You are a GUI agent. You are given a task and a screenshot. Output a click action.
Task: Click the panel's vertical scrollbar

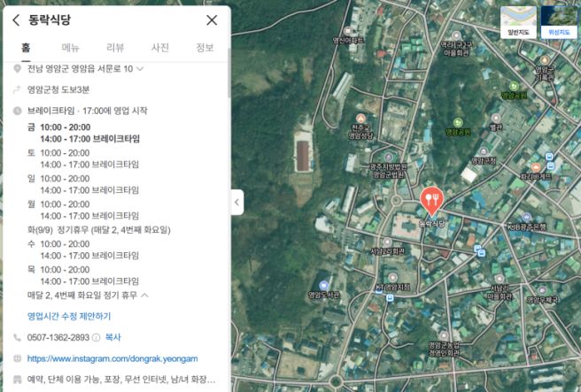(229, 74)
